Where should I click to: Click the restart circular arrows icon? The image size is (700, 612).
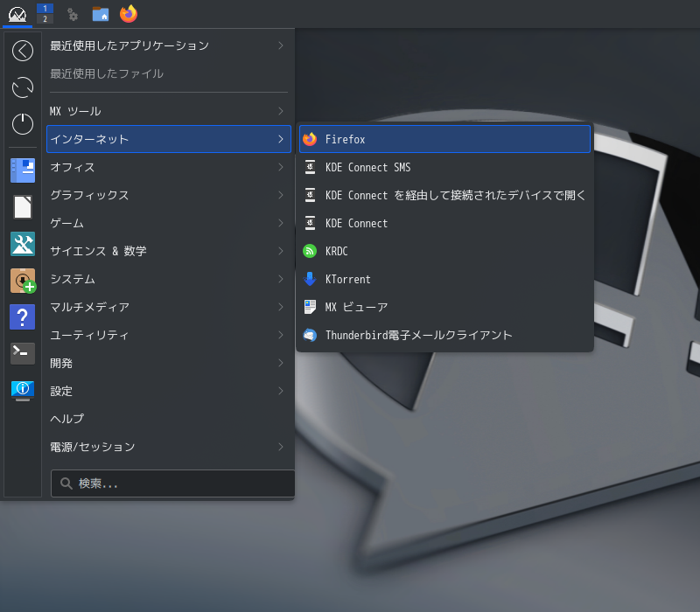(23, 87)
